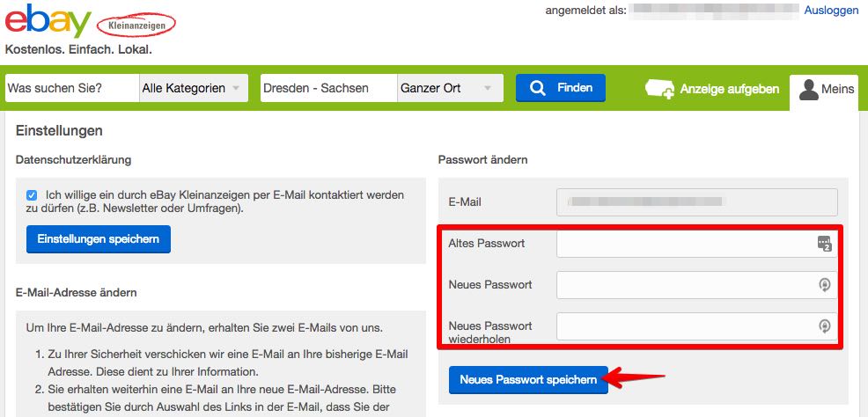Click into the Altes Passwort input field
Image resolution: width=868 pixels, height=417 pixels.
(697, 244)
